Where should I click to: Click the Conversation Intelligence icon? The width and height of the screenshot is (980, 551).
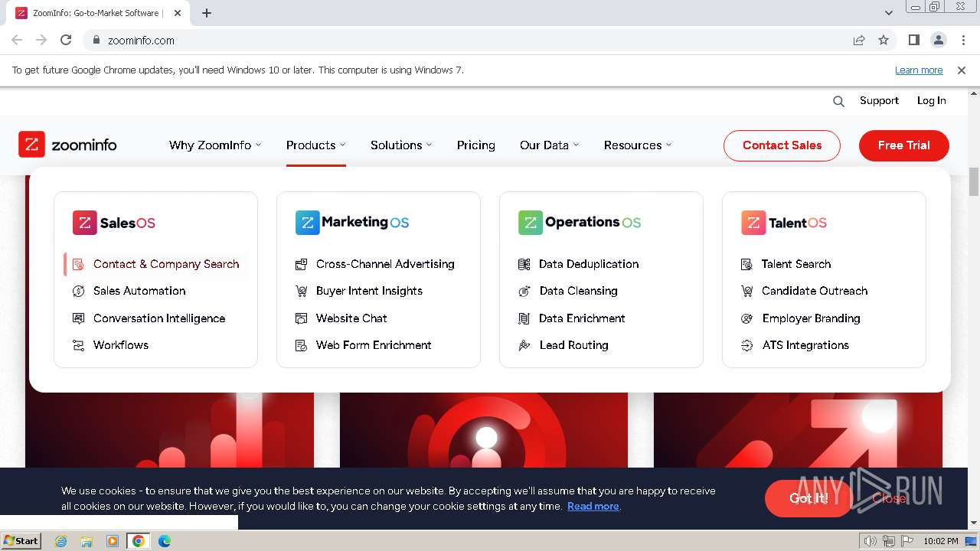[x=78, y=318]
